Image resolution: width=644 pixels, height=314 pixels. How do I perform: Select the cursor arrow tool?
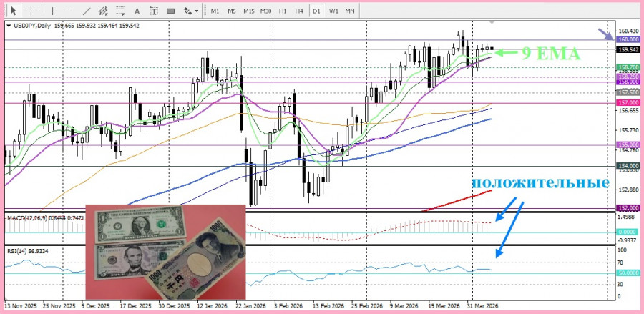14,11
